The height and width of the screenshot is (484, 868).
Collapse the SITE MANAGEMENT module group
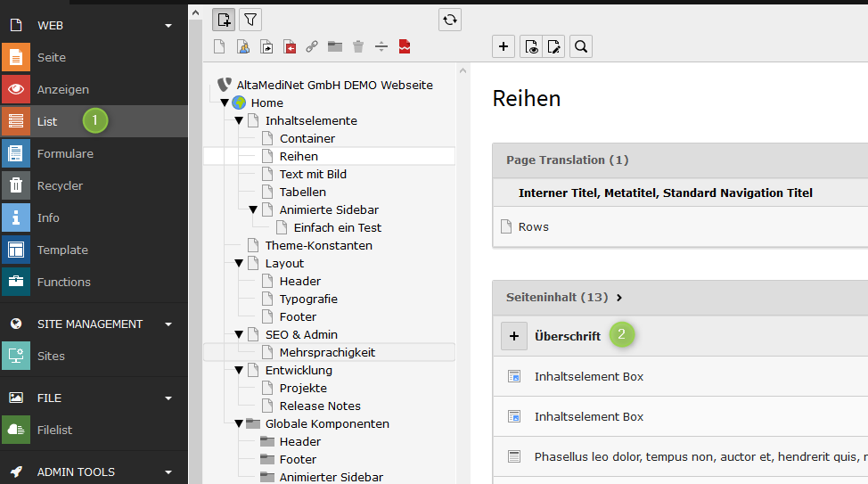(168, 324)
